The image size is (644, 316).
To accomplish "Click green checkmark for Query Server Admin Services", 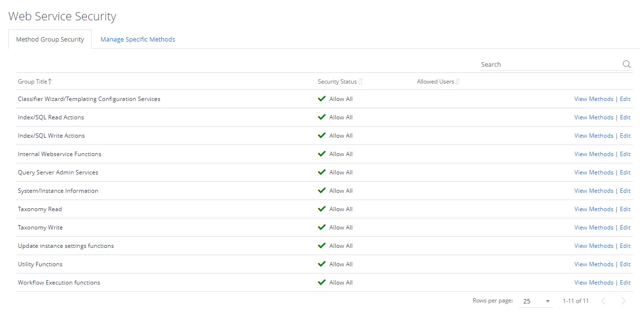I will click(322, 172).
